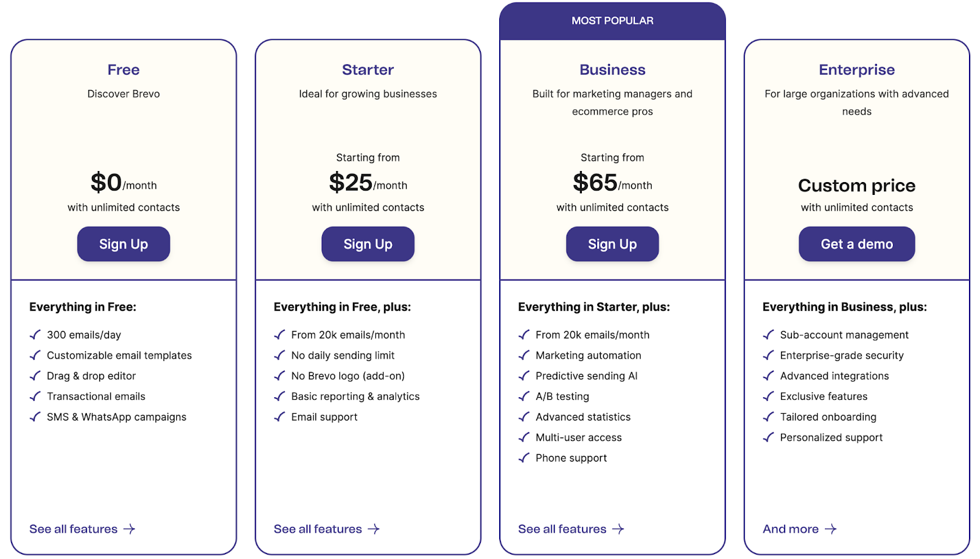Click checkmark icon next to Email support
This screenshot has width=980, height=559.
[x=280, y=417]
